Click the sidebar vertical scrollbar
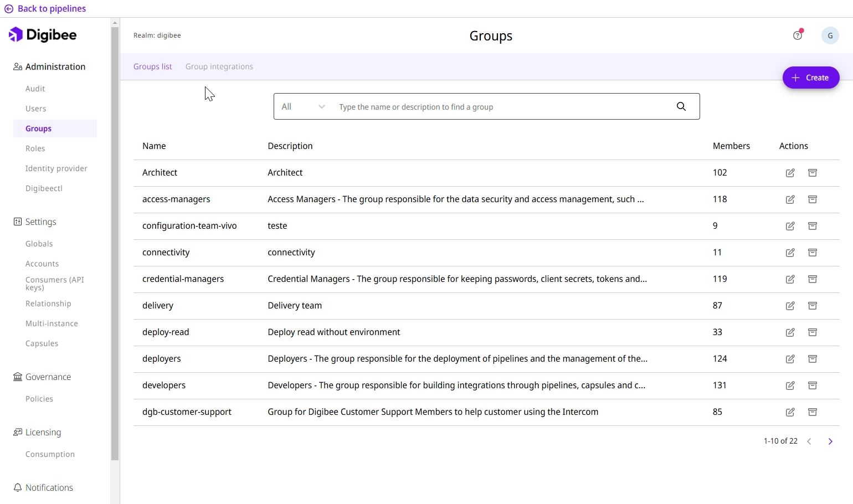853x504 pixels. pos(115,244)
